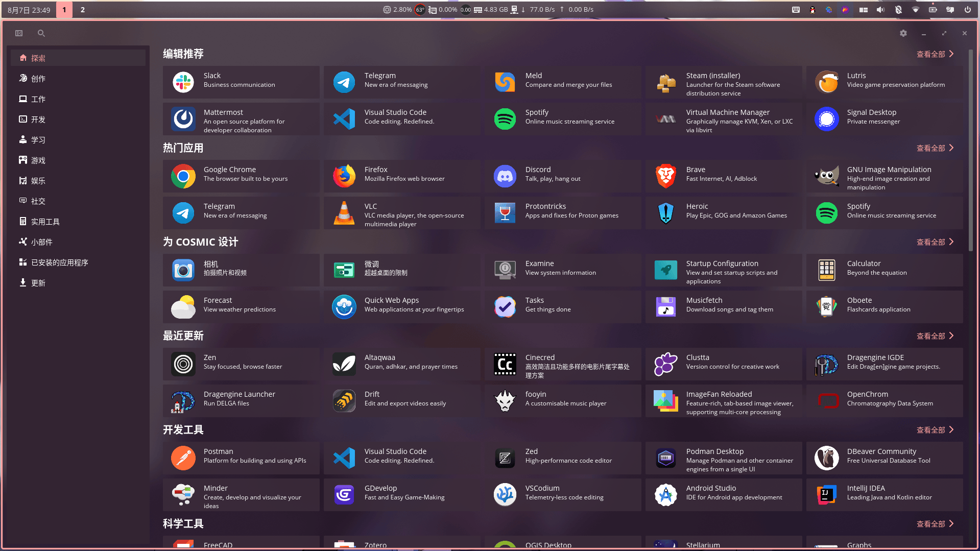
Task: Click the vertical scrollbar thumb
Action: 971,150
